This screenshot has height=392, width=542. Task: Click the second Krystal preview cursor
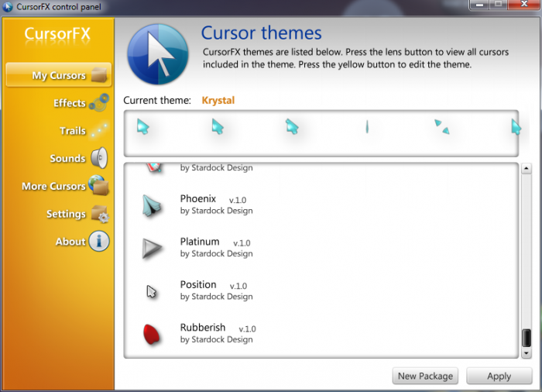click(x=218, y=126)
